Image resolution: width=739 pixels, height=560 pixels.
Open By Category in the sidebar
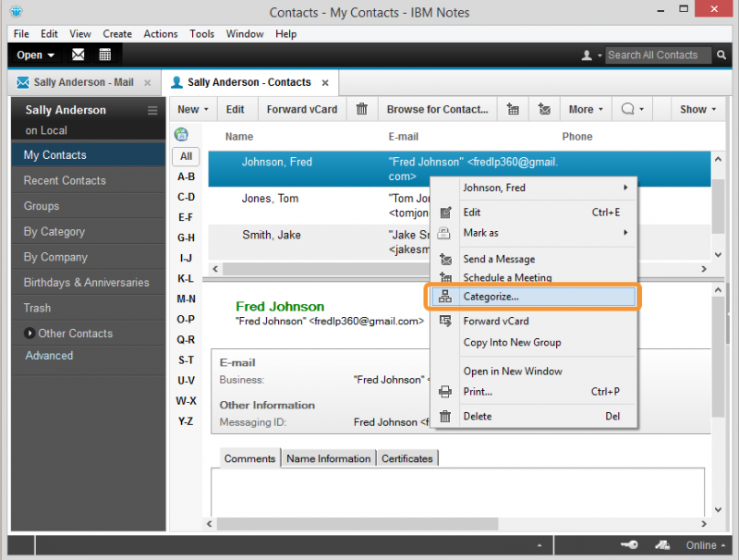[x=88, y=231]
